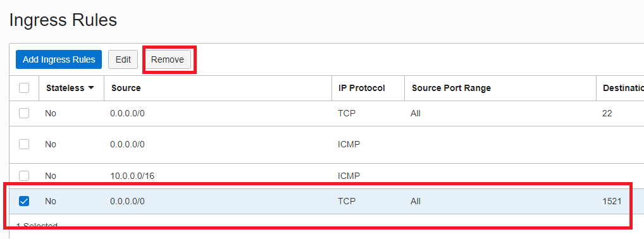Click the Stateless sort arrow icon
The height and width of the screenshot is (239, 644).
click(90, 88)
